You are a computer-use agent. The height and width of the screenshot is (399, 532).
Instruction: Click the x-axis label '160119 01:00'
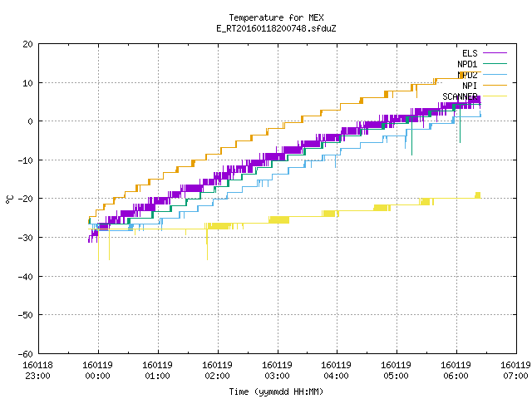click(x=157, y=371)
